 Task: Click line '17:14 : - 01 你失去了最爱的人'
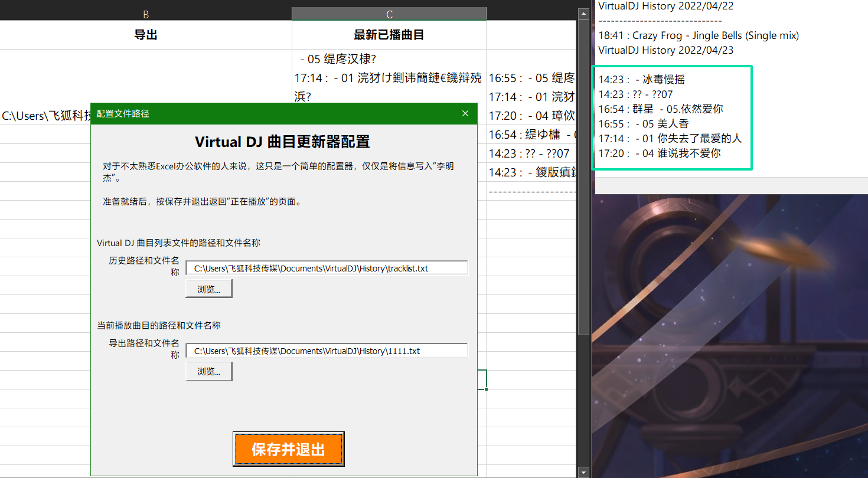click(x=670, y=139)
